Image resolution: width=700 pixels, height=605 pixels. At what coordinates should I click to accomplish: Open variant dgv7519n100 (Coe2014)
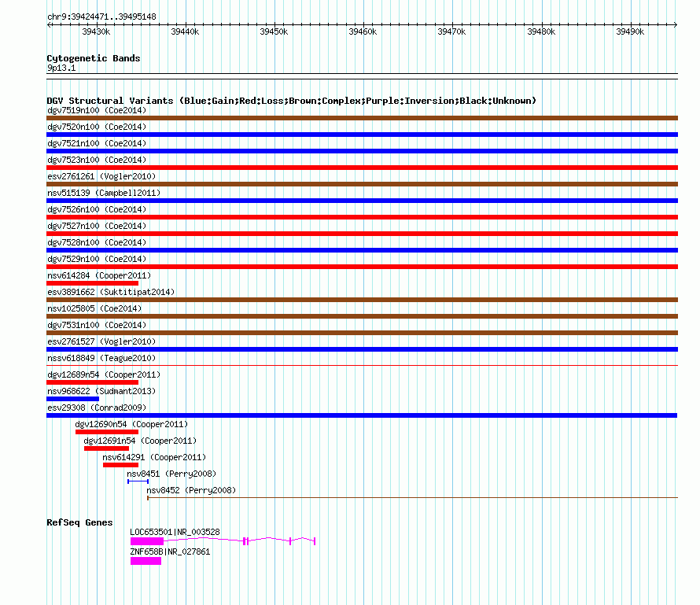[x=97, y=110]
